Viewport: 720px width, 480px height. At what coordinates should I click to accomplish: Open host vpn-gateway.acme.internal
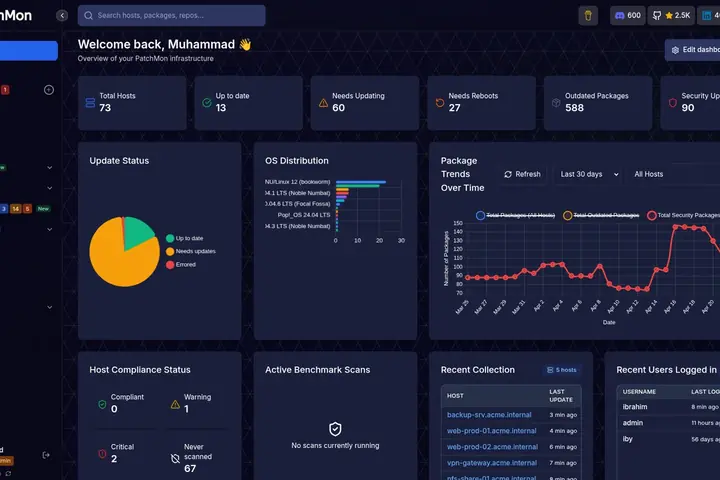492,463
